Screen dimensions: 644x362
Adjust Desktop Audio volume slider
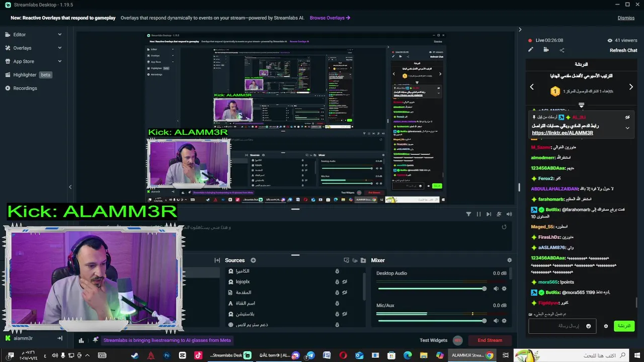431,289
